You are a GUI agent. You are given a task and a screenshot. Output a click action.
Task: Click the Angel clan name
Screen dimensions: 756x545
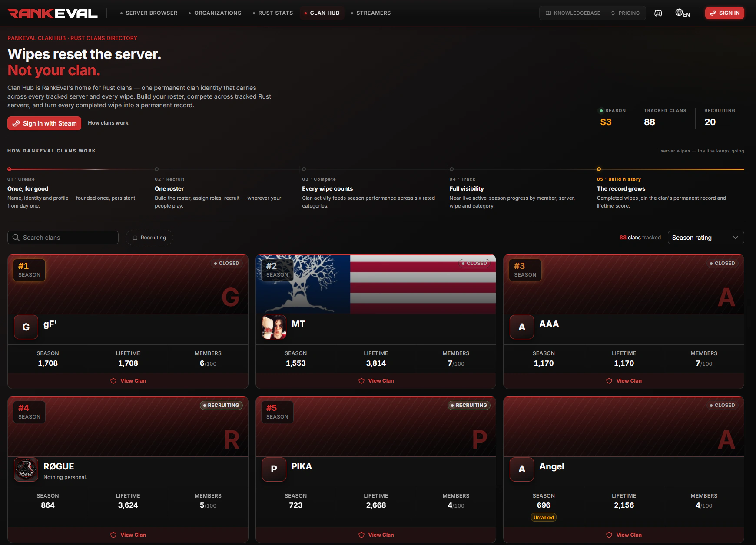tap(552, 466)
